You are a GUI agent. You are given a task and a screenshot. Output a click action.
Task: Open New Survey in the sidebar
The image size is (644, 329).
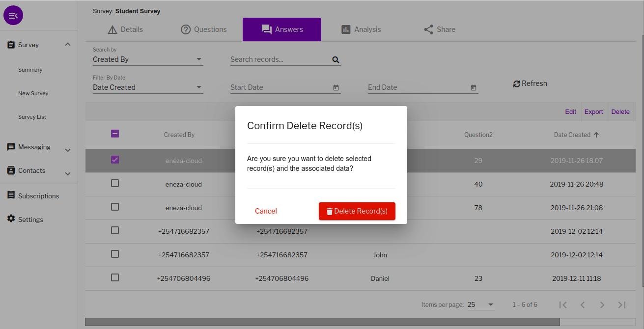[x=33, y=93]
